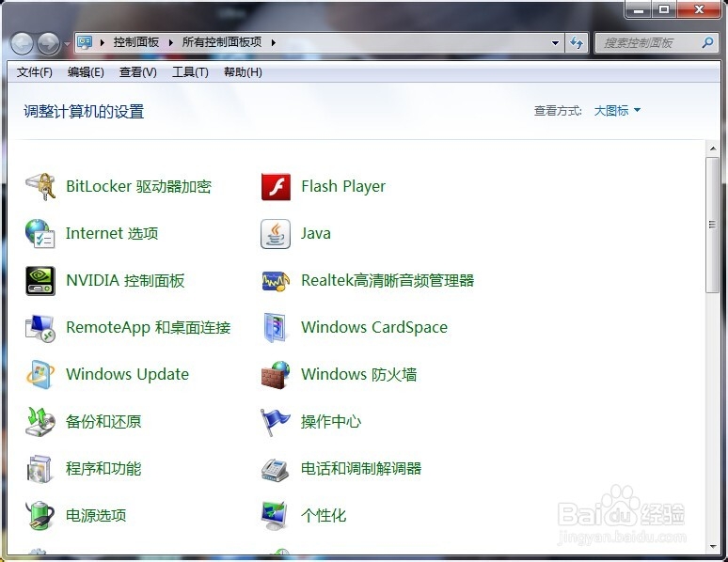
Task: Expand the arrow after 所有控制面板项 breadcrumb
Action: click(274, 42)
